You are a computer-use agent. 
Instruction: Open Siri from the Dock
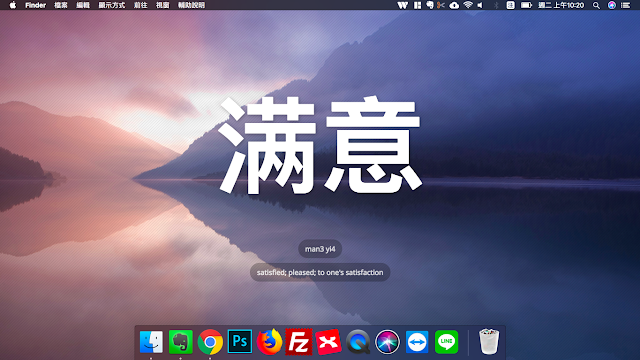(x=387, y=342)
